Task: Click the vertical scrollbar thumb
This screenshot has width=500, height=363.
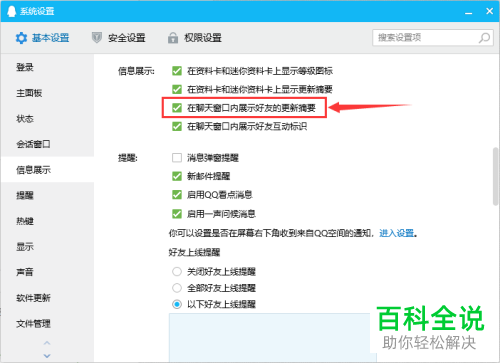Action: 496,176
